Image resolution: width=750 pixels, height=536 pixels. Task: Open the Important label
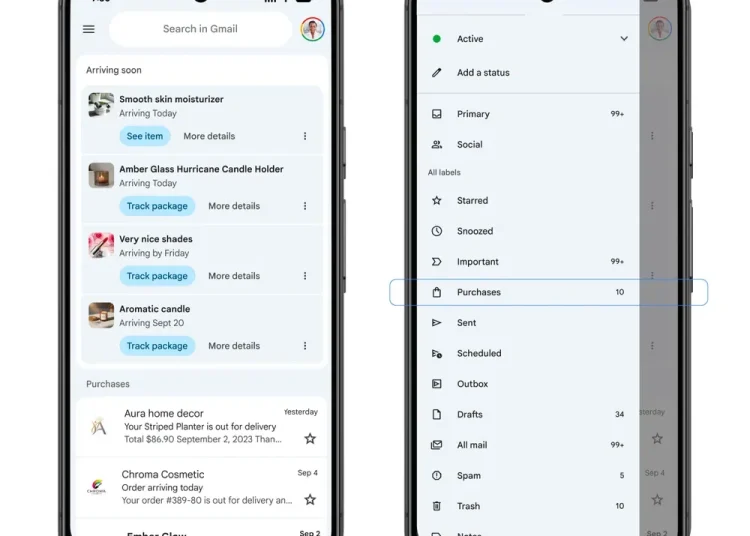point(478,262)
